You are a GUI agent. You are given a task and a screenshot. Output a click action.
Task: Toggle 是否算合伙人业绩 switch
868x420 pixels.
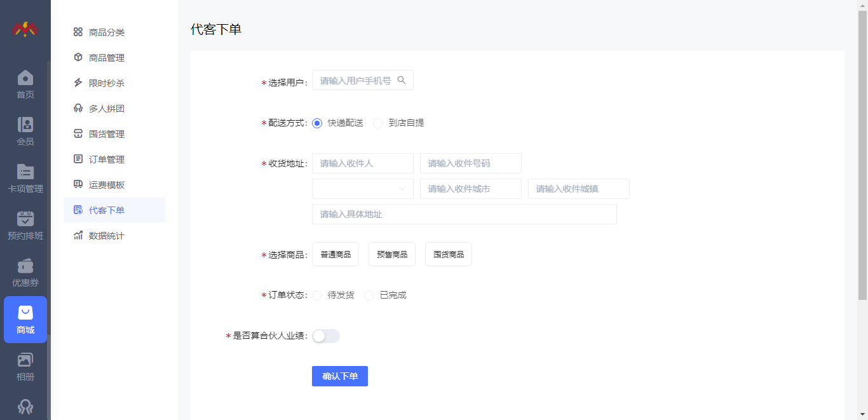point(326,336)
